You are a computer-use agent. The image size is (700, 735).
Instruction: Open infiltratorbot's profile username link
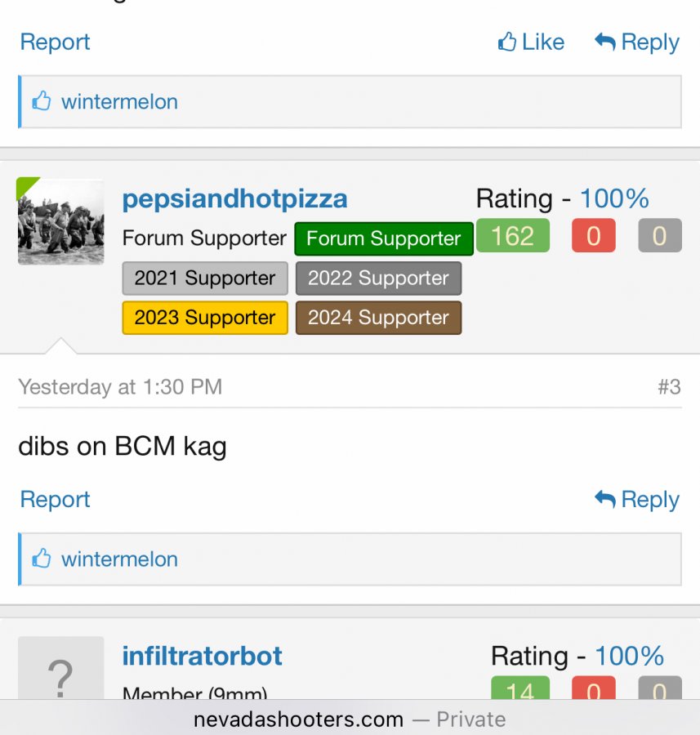coord(202,656)
